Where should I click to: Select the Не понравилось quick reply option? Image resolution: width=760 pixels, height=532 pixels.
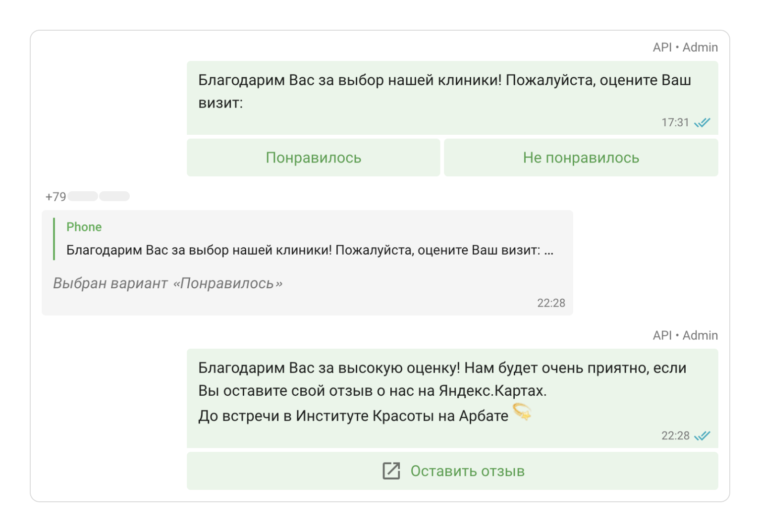581,157
